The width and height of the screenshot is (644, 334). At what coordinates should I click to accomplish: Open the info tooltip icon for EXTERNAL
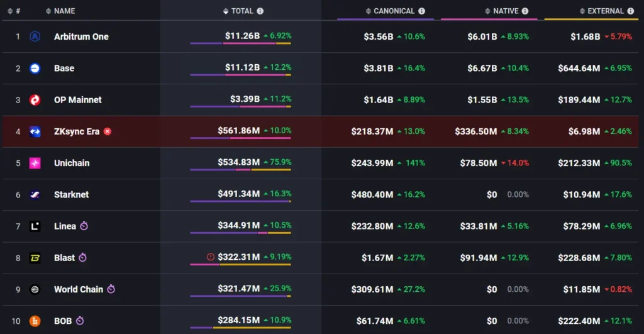point(630,11)
